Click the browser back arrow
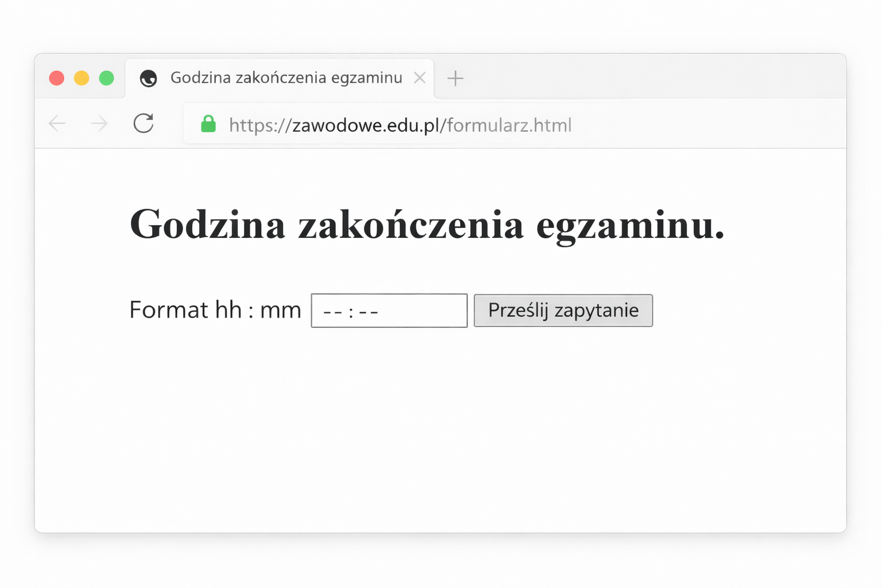882x588 pixels. coord(57,123)
